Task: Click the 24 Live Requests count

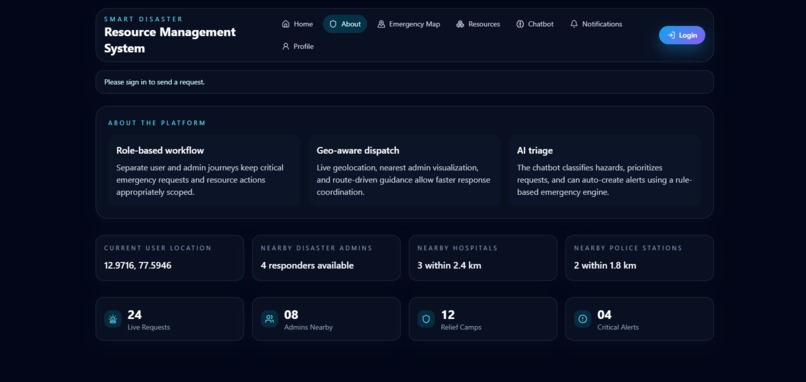Action: [x=135, y=315]
